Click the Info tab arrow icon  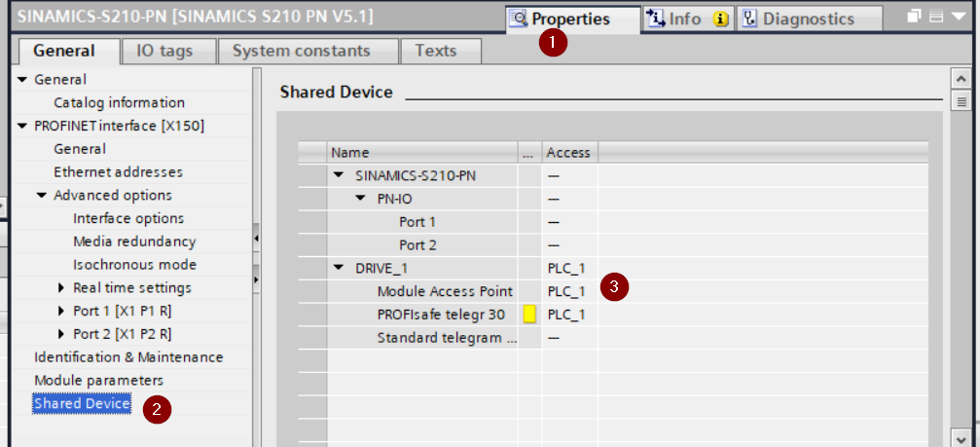coord(656,19)
